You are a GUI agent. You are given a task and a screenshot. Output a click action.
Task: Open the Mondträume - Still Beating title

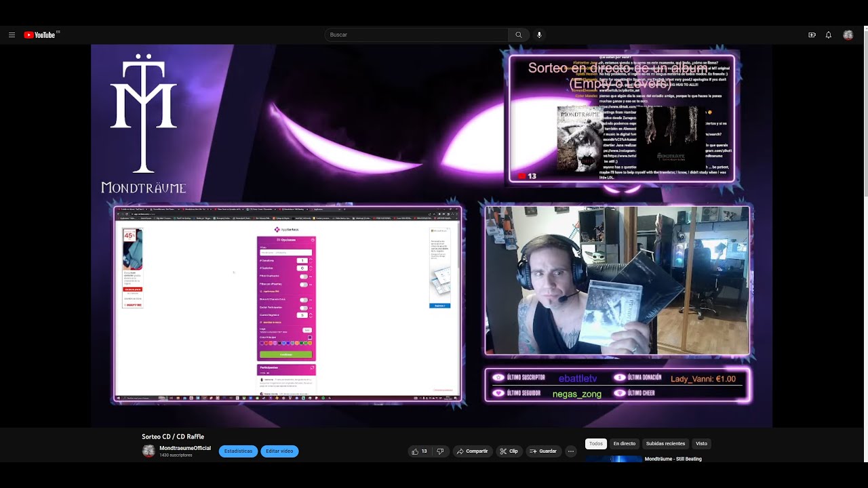673,459
